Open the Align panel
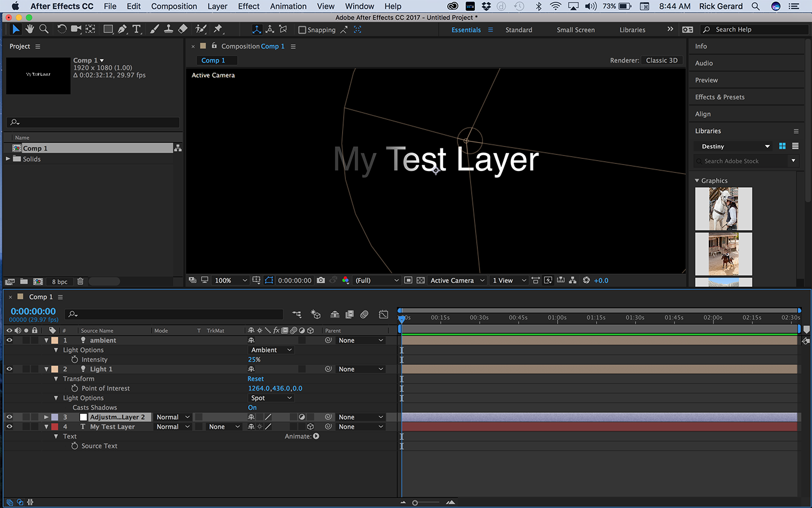This screenshot has width=812, height=508. pyautogui.click(x=703, y=114)
